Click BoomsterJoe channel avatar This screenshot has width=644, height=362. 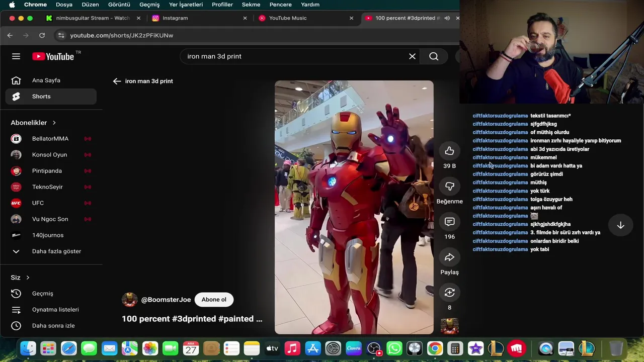[x=130, y=300]
